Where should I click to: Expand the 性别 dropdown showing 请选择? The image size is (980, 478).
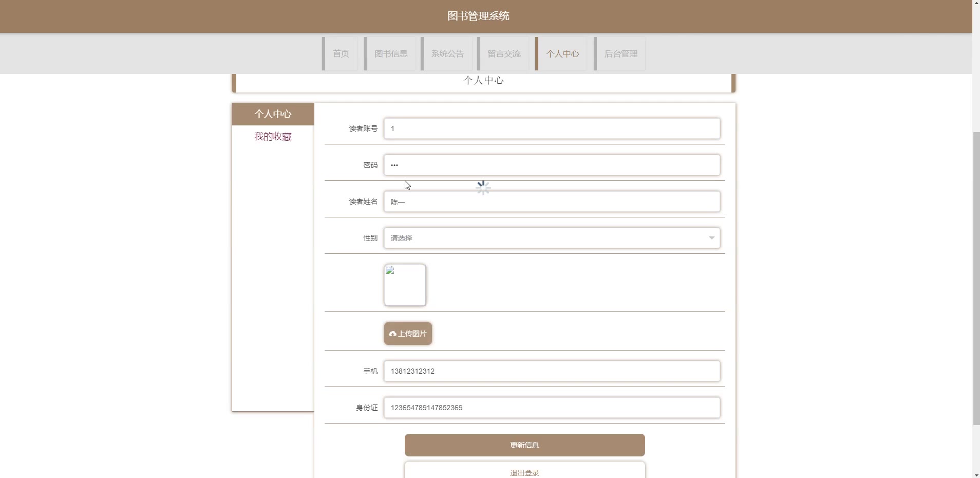[x=552, y=238]
